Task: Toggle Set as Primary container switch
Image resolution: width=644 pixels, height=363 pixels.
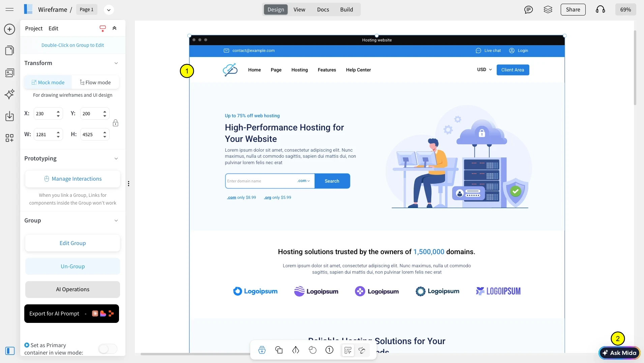Action: click(x=108, y=349)
